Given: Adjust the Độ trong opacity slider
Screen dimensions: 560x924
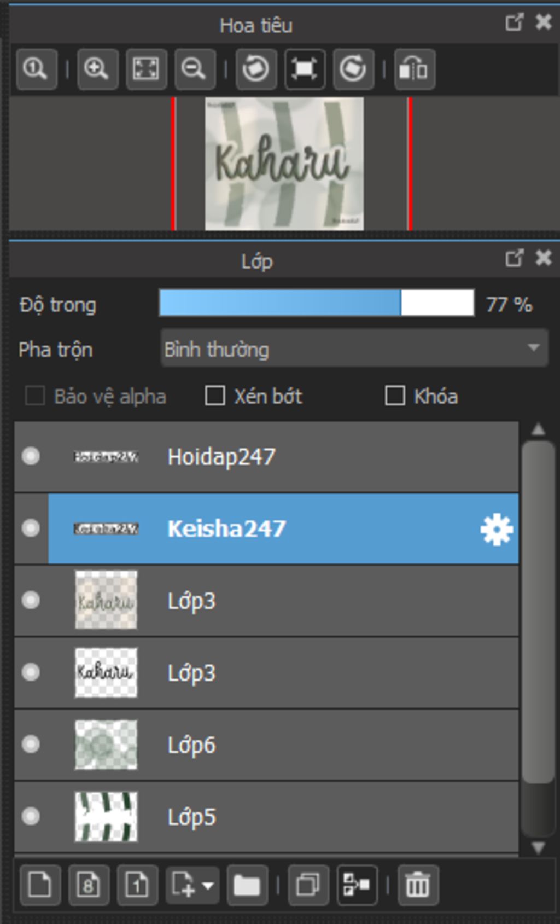Looking at the screenshot, I should coord(316,304).
